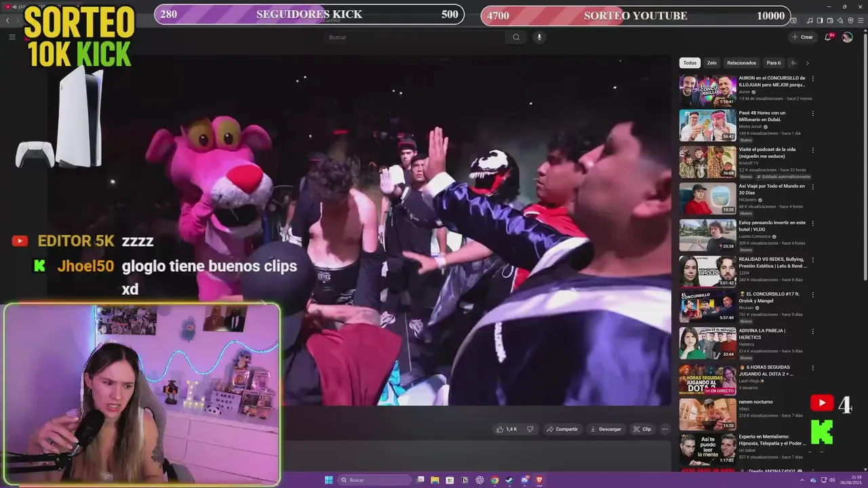
Task: Click the YouTube search magnifier button
Action: [516, 37]
